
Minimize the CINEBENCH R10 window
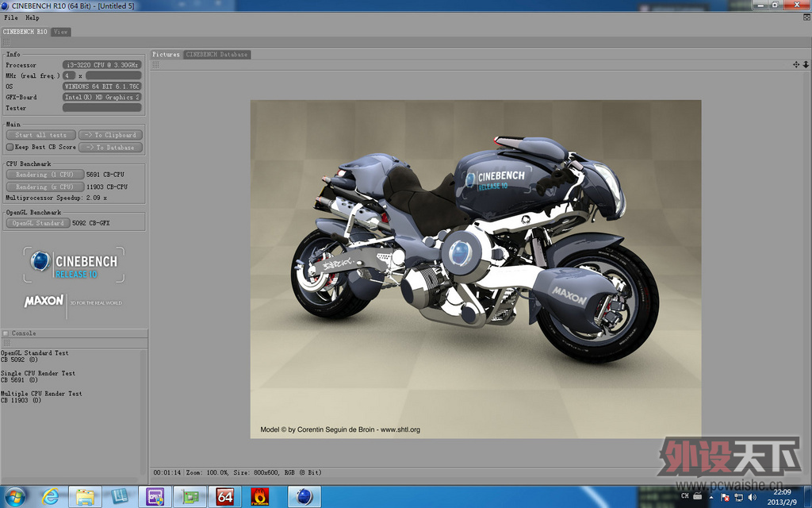(760, 5)
